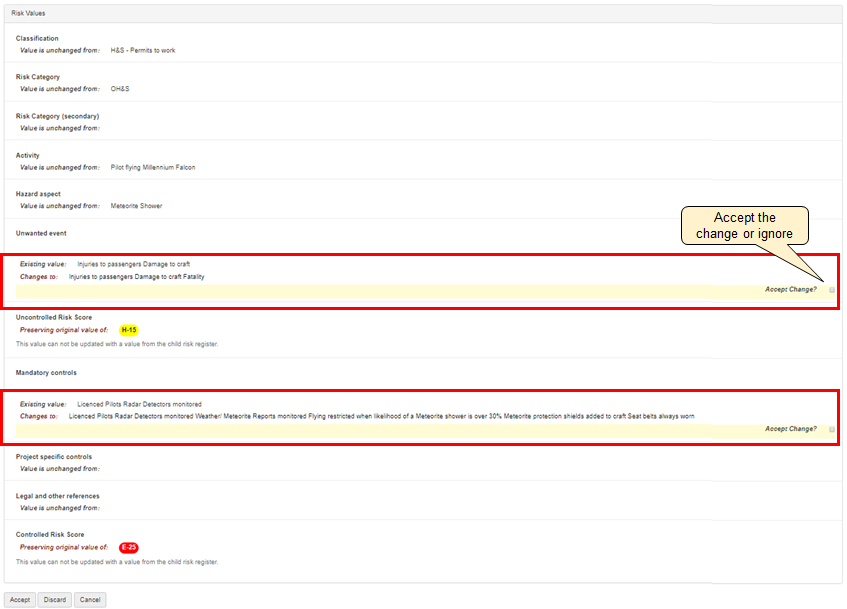
Task: Click the Cancel button
Action: pyautogui.click(x=90, y=600)
